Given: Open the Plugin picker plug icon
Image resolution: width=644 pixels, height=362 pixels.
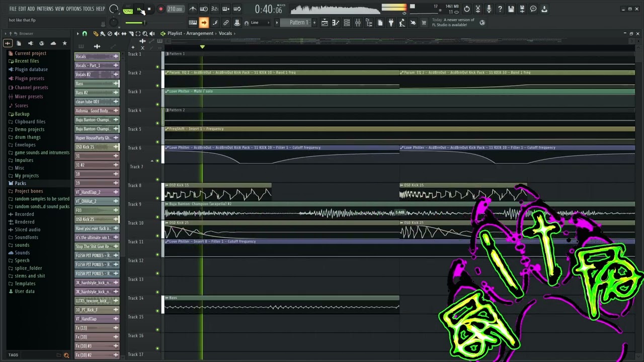Looking at the screenshot, I should click(x=391, y=23).
